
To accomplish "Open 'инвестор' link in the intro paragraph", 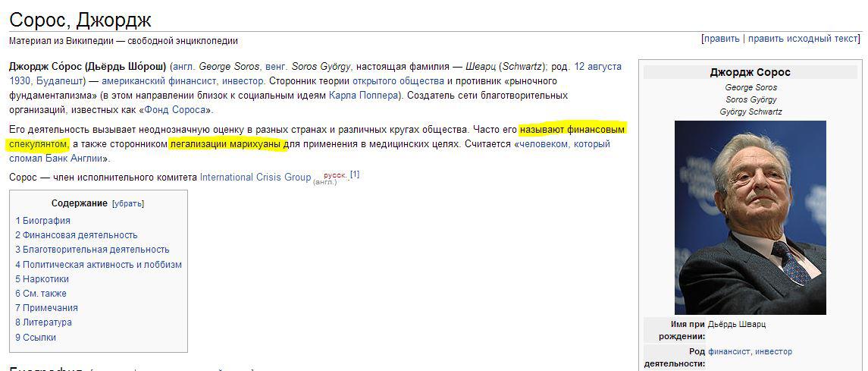I will 243,81.
